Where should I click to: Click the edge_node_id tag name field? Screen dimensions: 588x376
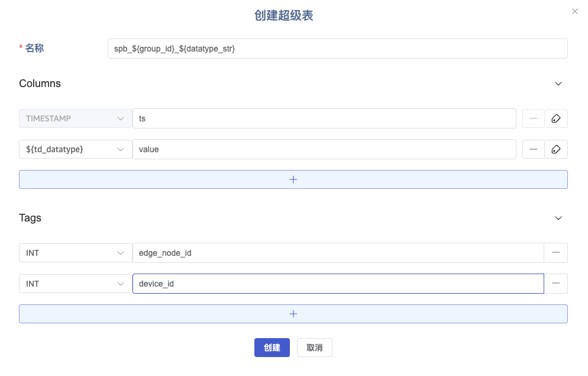337,253
